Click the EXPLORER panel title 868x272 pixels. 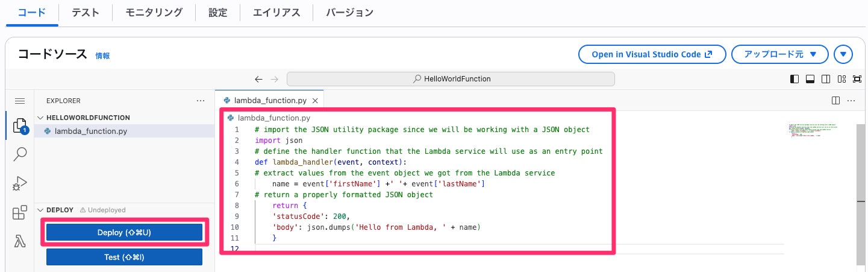click(x=63, y=101)
